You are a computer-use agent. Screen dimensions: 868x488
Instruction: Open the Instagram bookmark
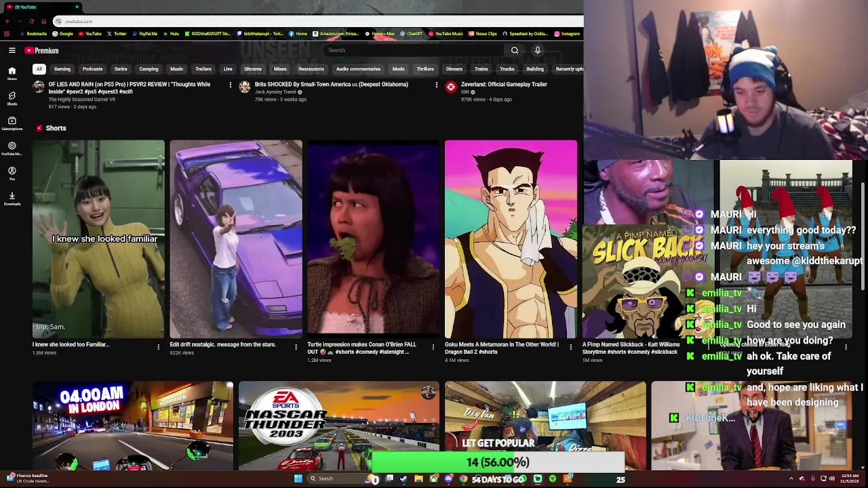(x=567, y=33)
